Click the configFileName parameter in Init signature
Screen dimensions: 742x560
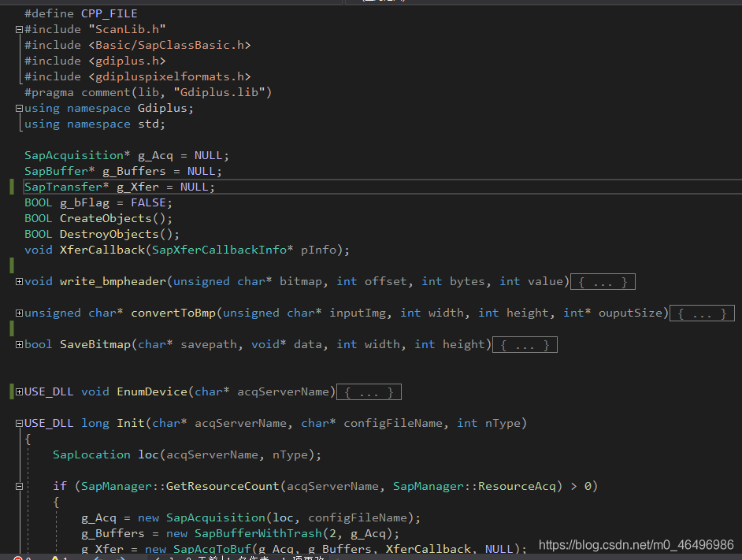point(393,423)
